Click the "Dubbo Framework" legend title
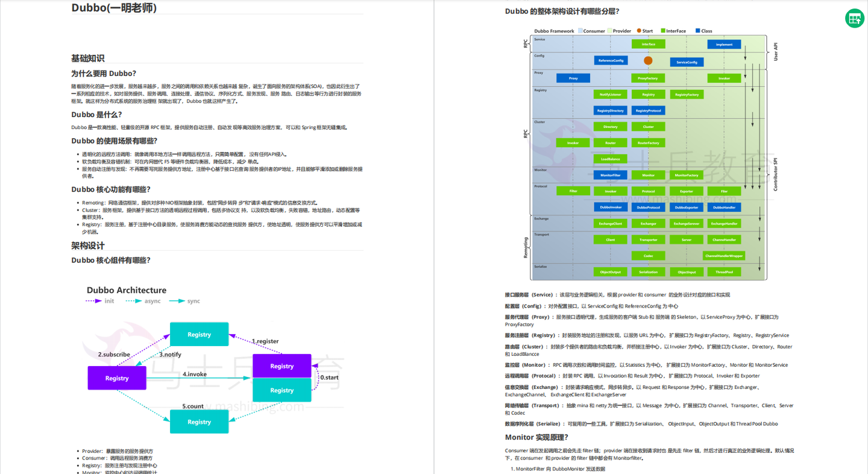 tap(554, 31)
